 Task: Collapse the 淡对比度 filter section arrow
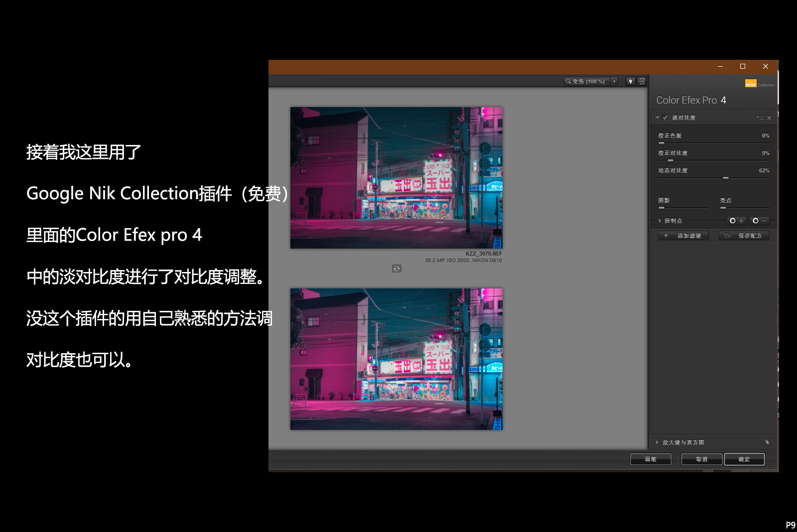(x=658, y=118)
